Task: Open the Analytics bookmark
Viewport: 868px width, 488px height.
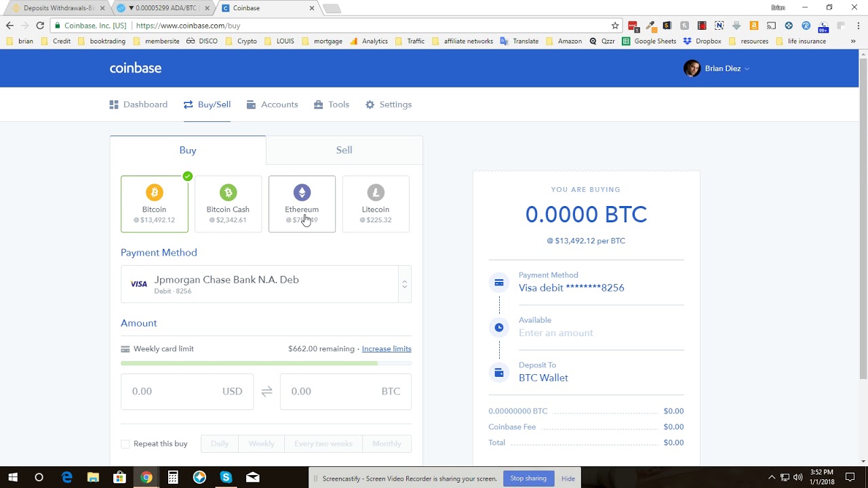Action: click(369, 41)
